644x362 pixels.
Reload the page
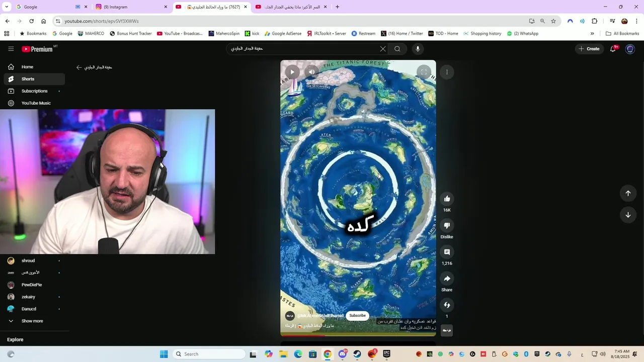click(x=31, y=21)
